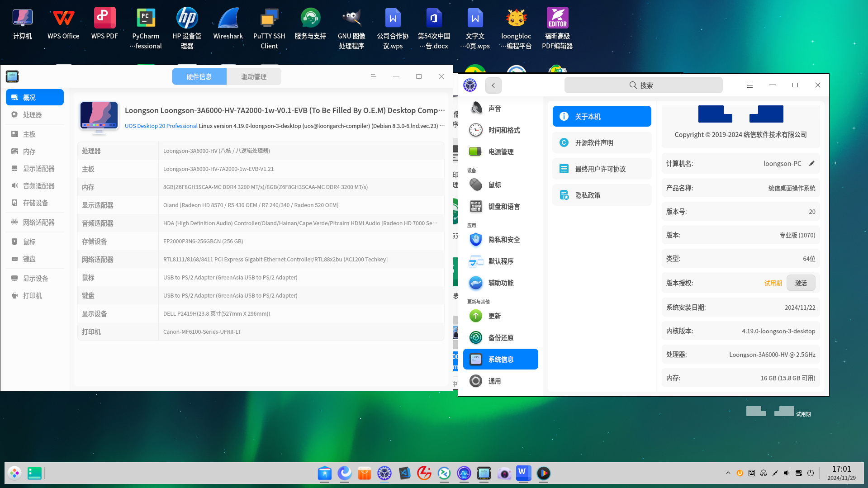868x488 pixels.
Task: Go back with the control center back arrow
Action: point(493,85)
